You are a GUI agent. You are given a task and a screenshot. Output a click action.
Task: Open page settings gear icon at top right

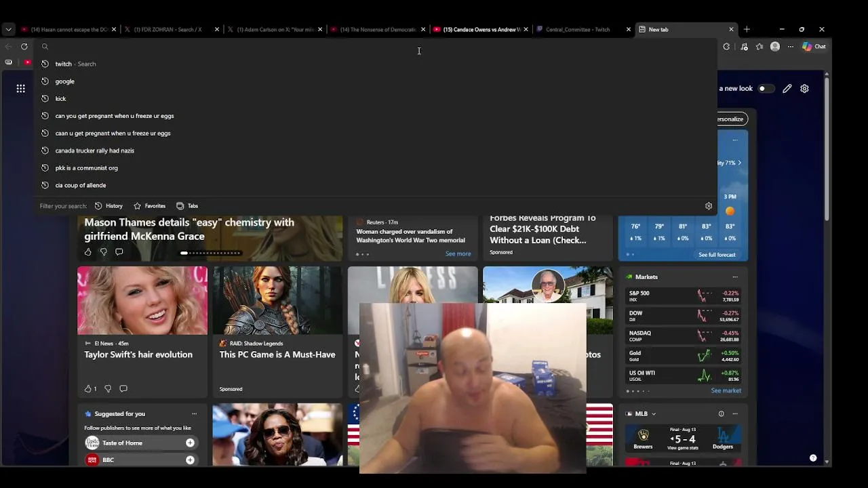pos(804,88)
